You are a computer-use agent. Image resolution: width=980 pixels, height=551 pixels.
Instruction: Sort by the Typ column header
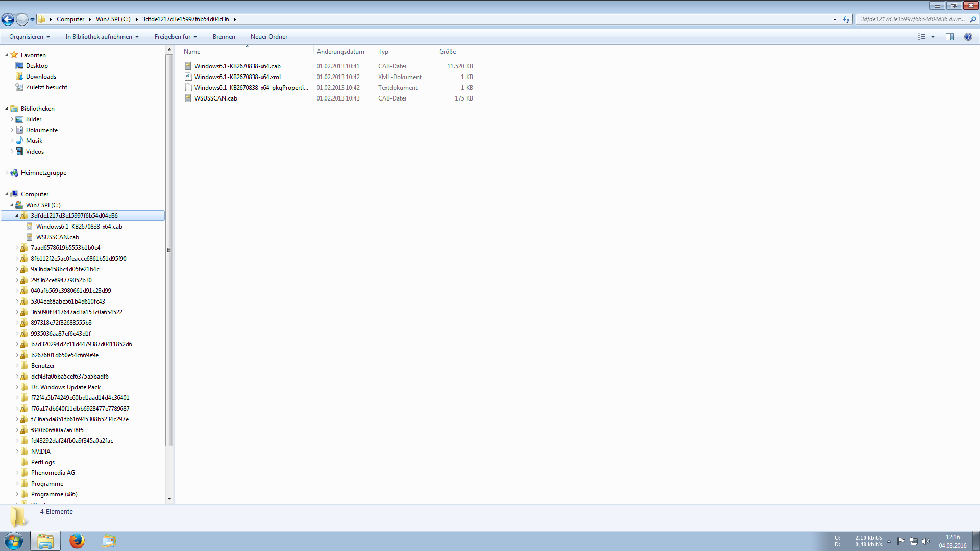405,52
